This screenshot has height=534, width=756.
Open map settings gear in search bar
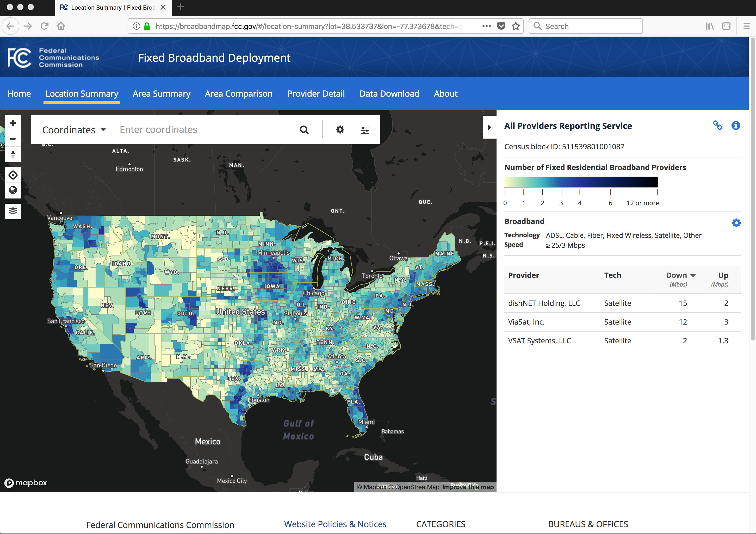pos(340,130)
